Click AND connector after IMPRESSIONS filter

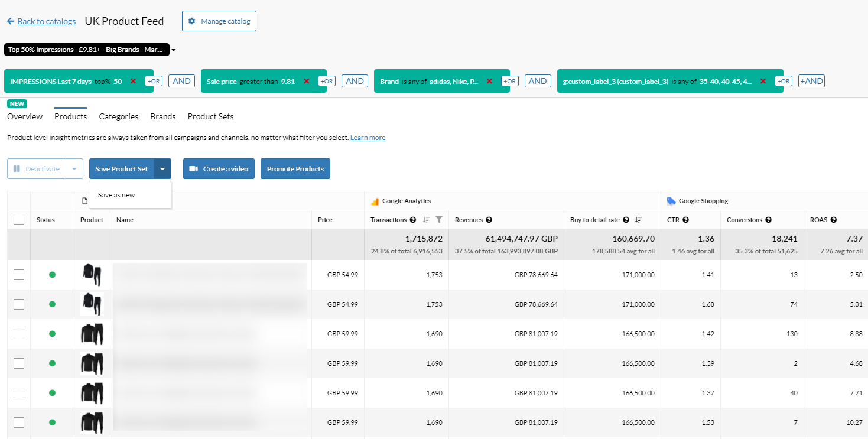[x=181, y=81]
